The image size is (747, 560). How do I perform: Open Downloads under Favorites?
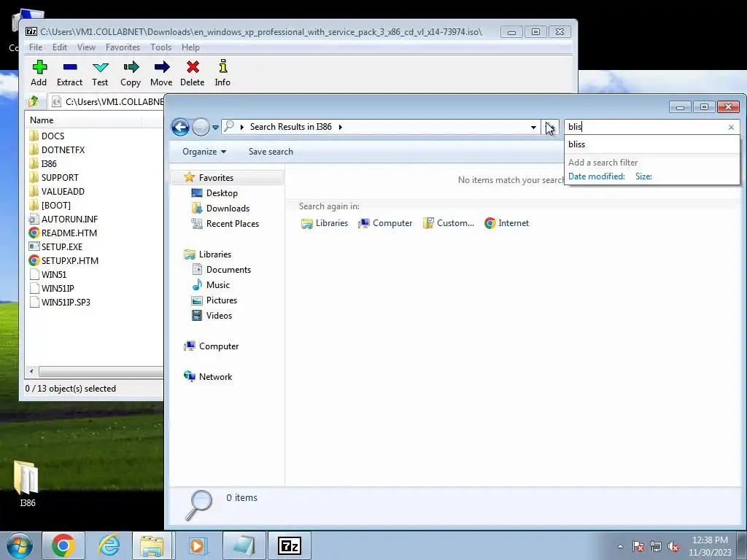[220, 208]
